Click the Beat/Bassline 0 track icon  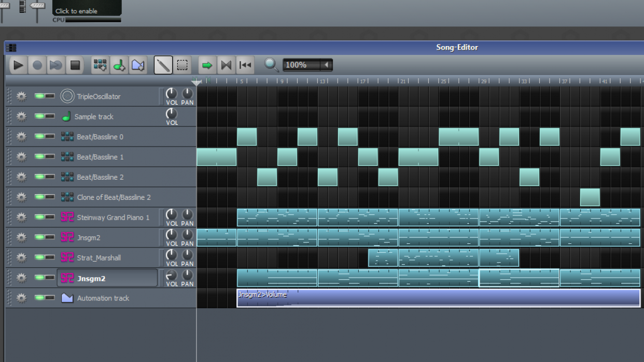point(67,137)
